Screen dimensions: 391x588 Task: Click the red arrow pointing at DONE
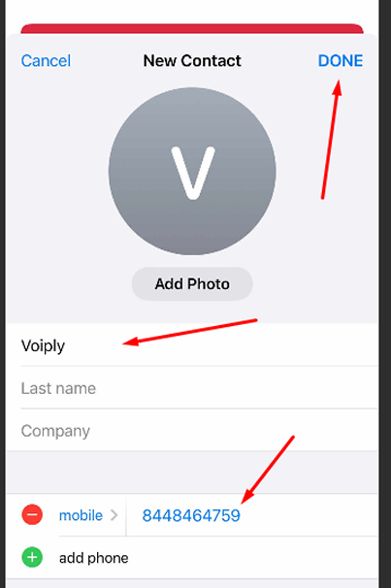click(332, 139)
